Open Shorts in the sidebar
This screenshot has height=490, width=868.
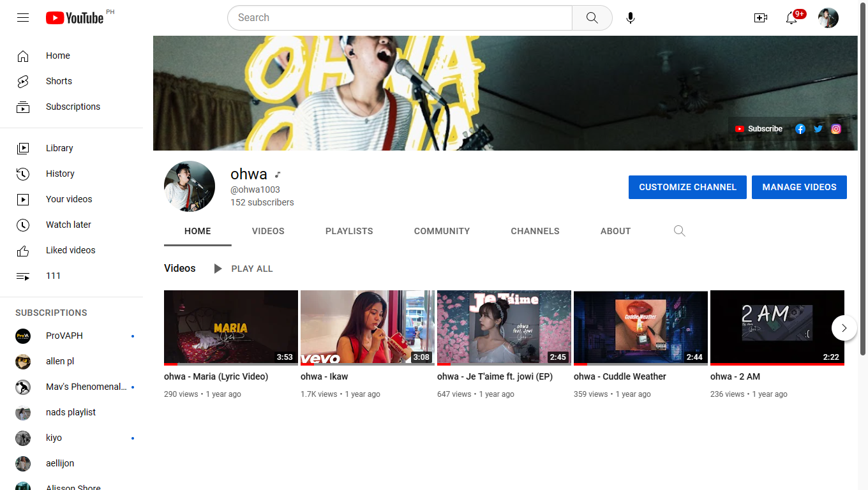click(71, 81)
